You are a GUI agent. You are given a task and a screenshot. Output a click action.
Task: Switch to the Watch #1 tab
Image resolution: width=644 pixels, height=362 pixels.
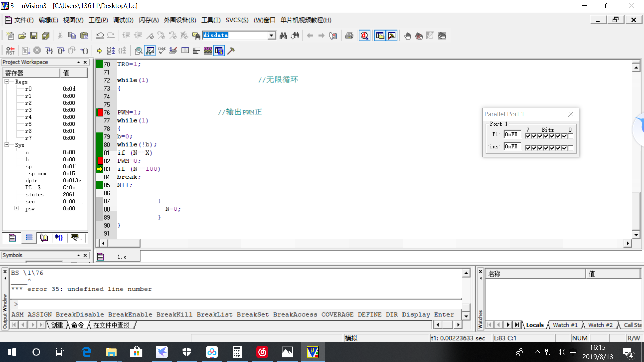point(565,325)
